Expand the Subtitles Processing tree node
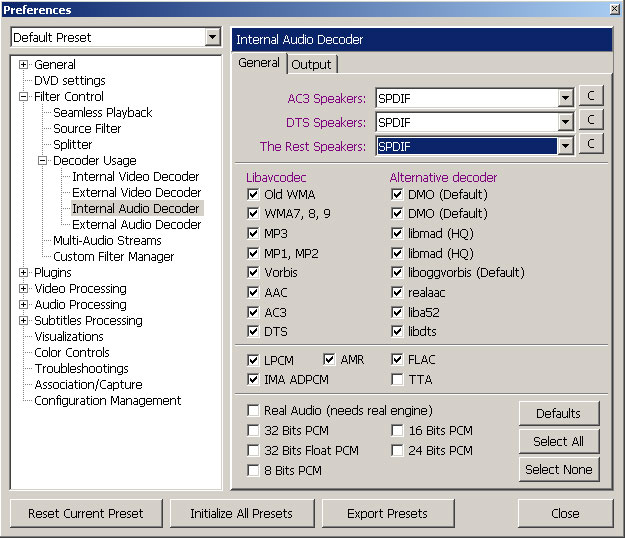This screenshot has width=625, height=538. [x=24, y=320]
